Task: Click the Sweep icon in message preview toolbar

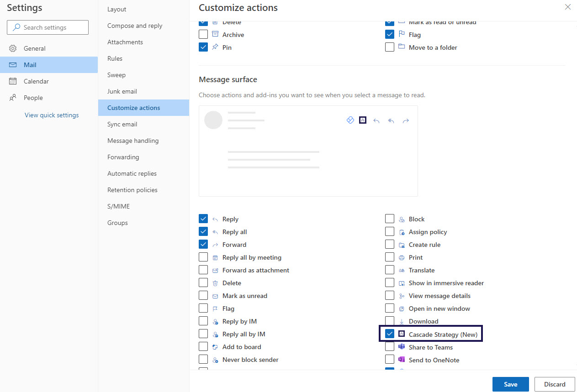Action: point(350,120)
